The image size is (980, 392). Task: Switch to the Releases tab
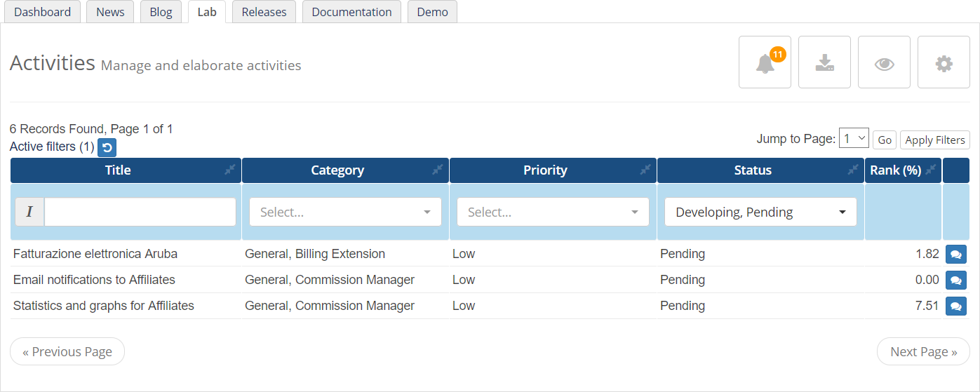[264, 12]
